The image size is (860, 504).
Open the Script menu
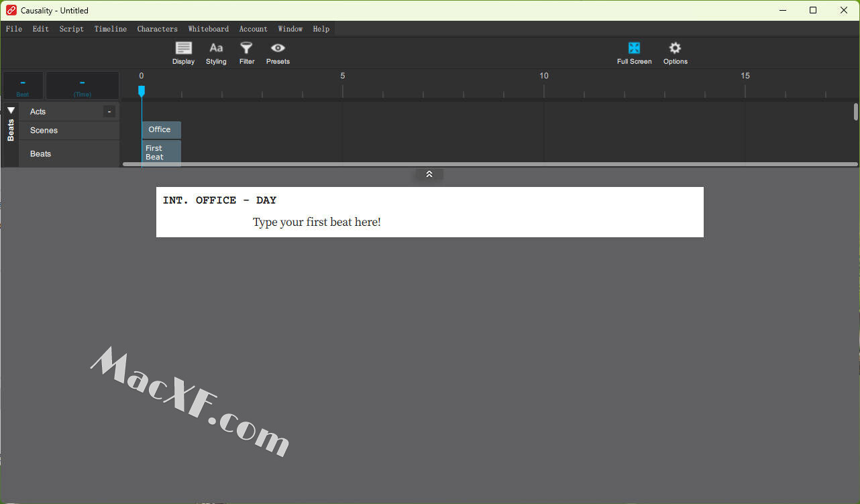pyautogui.click(x=72, y=29)
